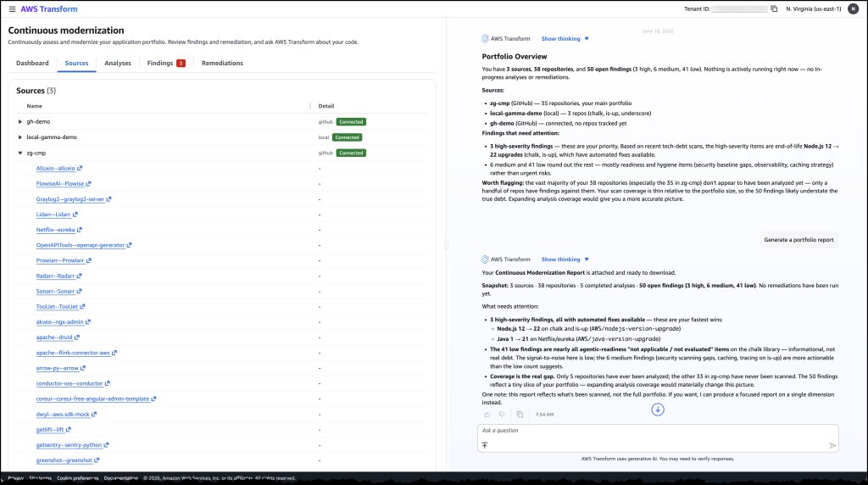868x485 pixels.
Task: Open external link icon beside ToolJet--ToolJet
Action: click(82, 307)
